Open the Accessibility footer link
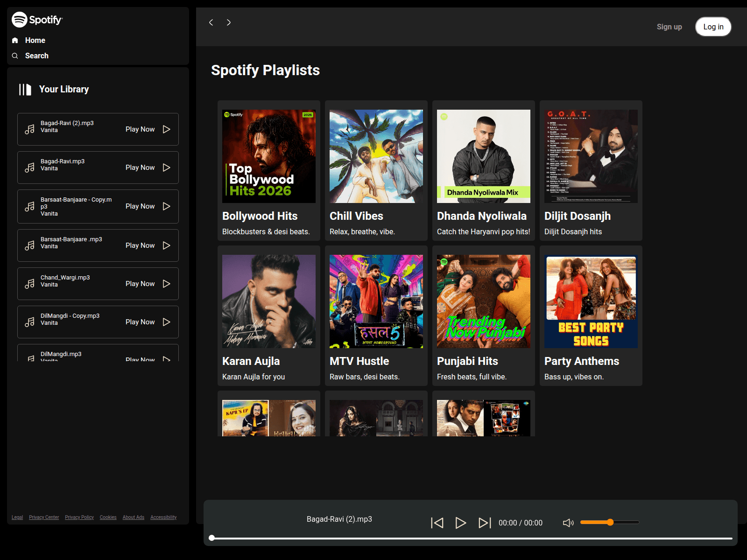This screenshot has height=560, width=747. tap(163, 517)
